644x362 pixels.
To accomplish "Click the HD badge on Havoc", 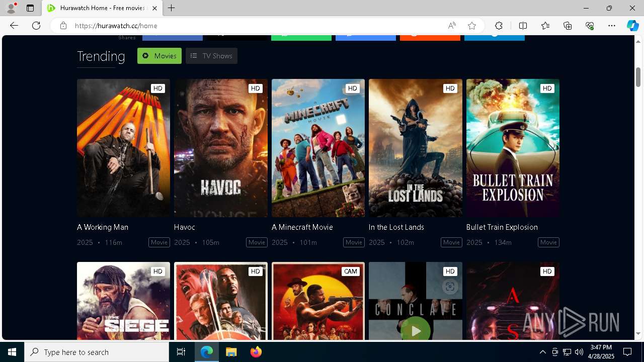I will 256,88.
